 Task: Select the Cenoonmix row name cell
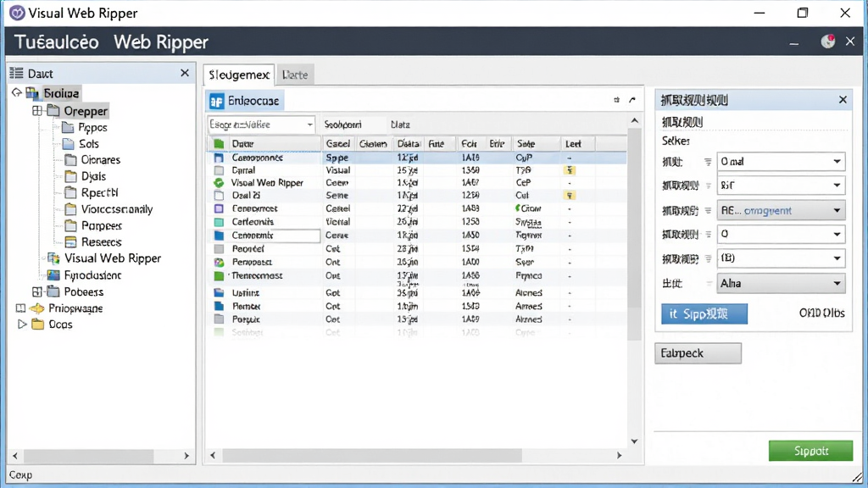point(275,236)
